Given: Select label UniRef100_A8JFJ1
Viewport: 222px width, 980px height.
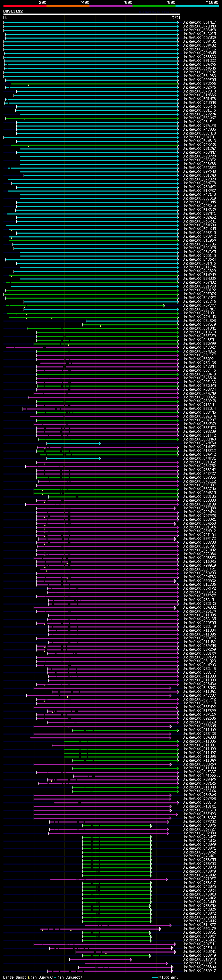Looking at the screenshot, I should click(199, 122).
